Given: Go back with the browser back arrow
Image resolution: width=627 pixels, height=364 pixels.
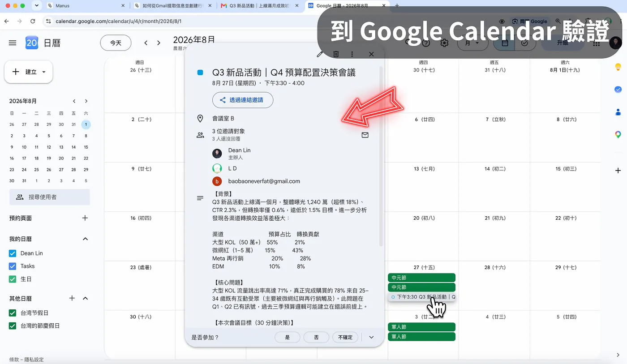Looking at the screenshot, I should click(7, 21).
